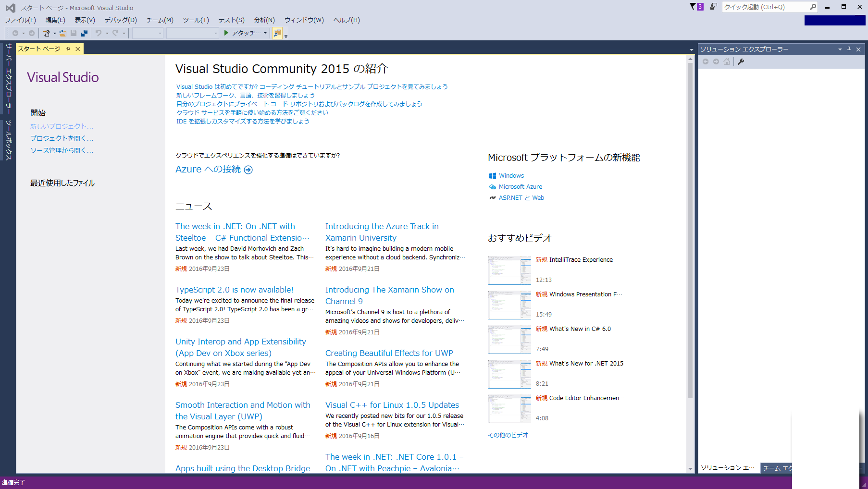Click the Solution Explorer properties wrench icon

coord(741,61)
